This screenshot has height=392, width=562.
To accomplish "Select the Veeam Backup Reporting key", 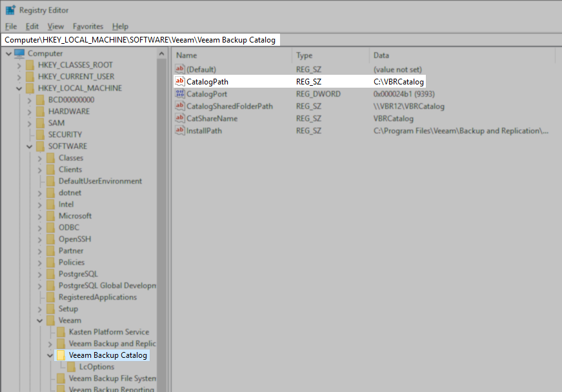I will (111, 389).
